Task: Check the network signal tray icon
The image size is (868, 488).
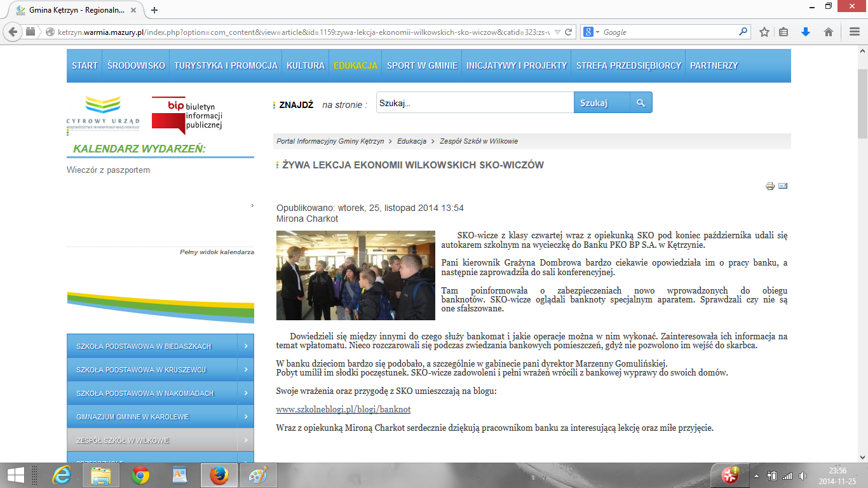Action: [x=788, y=476]
